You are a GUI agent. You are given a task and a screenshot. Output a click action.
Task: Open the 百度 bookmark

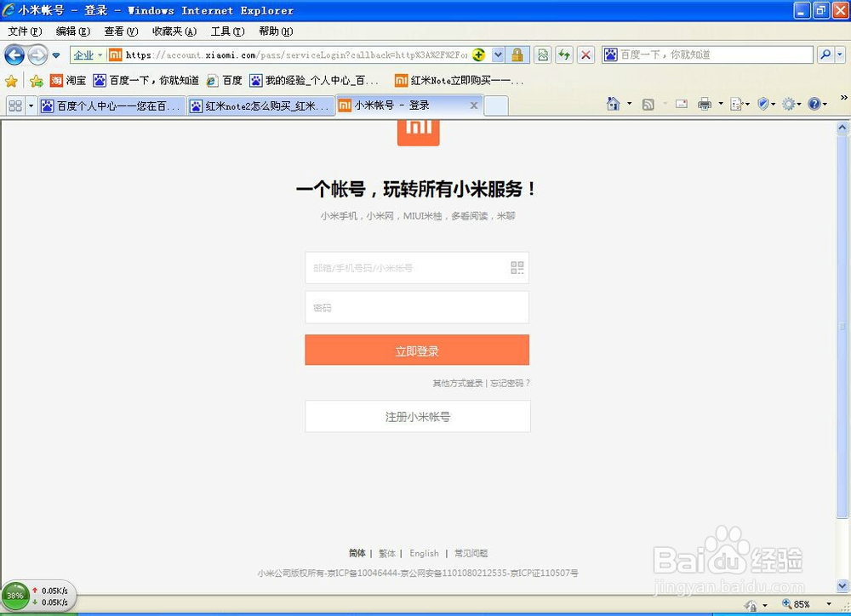click(224, 81)
